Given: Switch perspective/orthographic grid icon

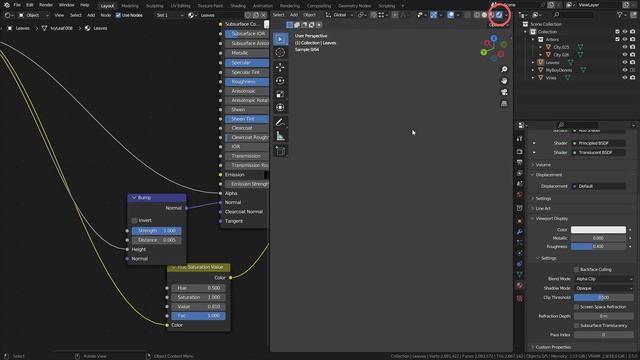Looking at the screenshot, I should (504, 104).
